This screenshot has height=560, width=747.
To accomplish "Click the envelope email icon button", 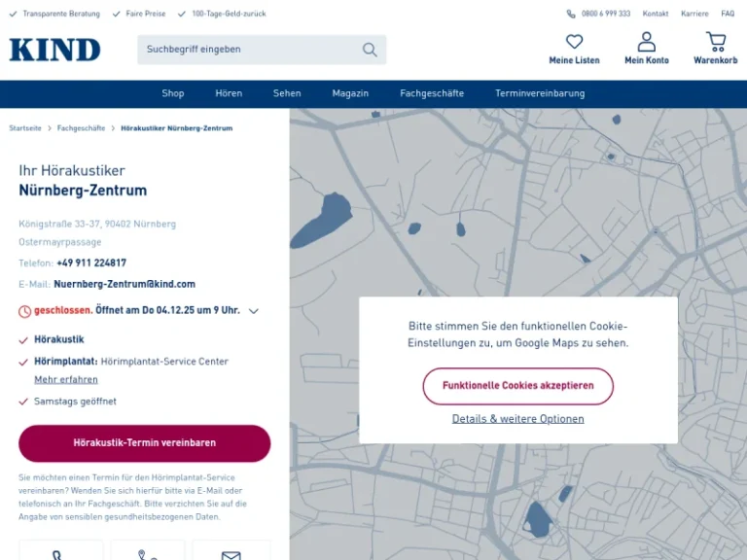I will tap(231, 554).
